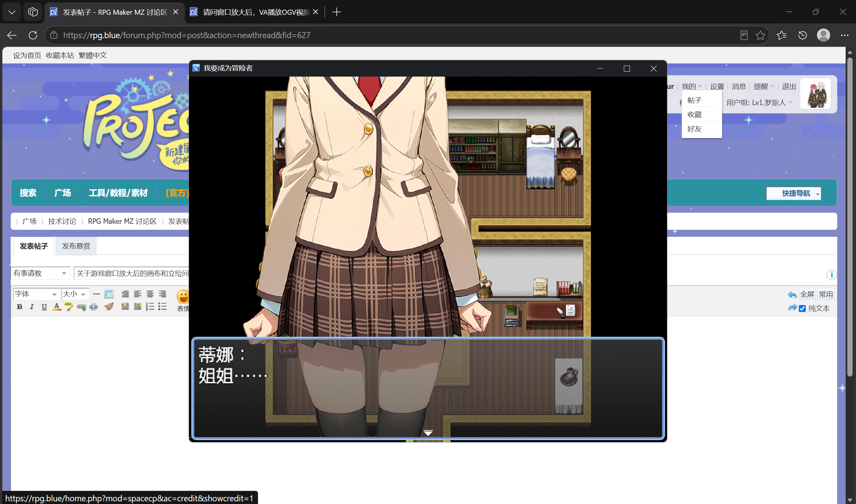Open the 字体 font dropdown
856x504 pixels.
tap(37, 294)
